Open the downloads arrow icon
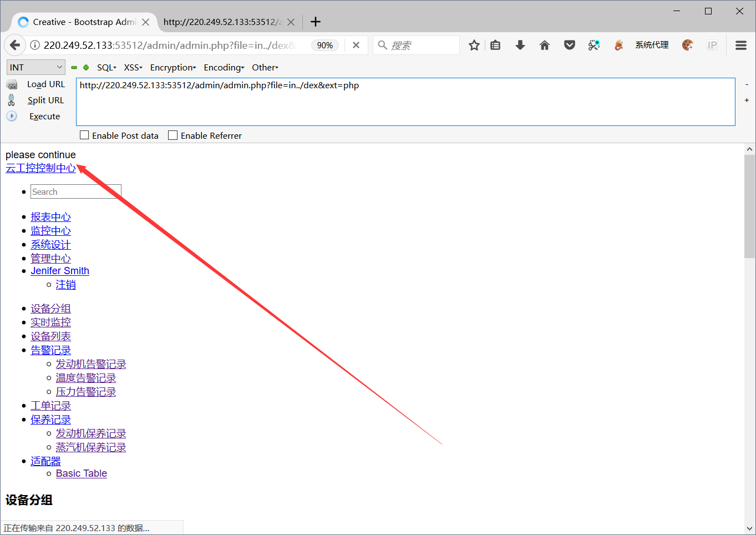 (520, 46)
